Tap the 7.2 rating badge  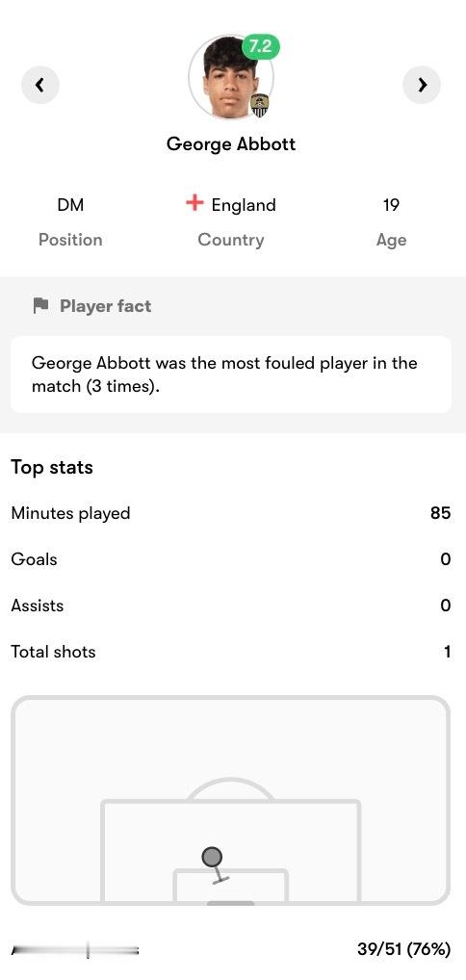coord(260,46)
